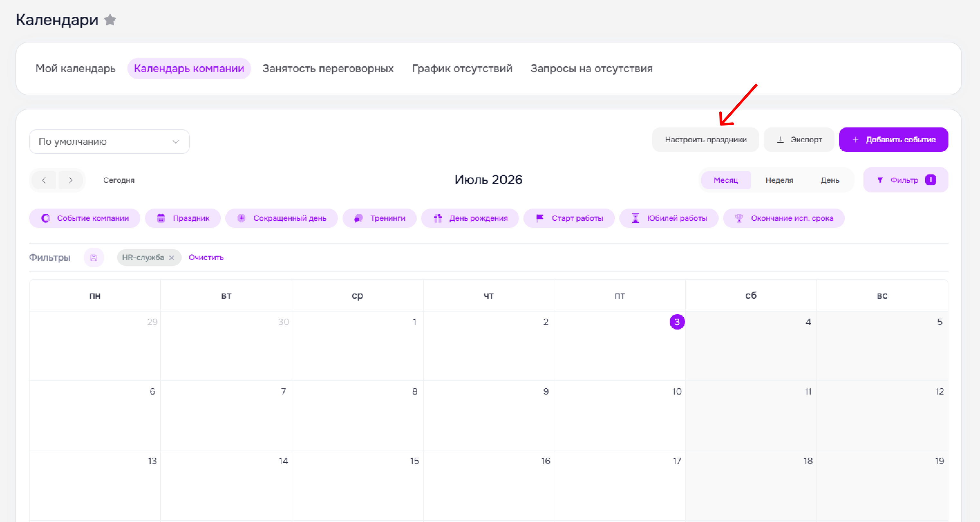Switch calendar to Неделя view
980x522 pixels.
779,180
